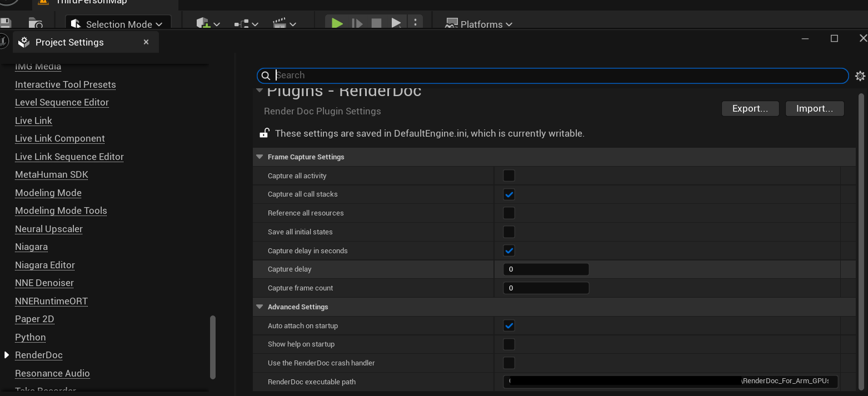This screenshot has width=868, height=396.
Task: Open Niagara Editor settings
Action: 45,265
